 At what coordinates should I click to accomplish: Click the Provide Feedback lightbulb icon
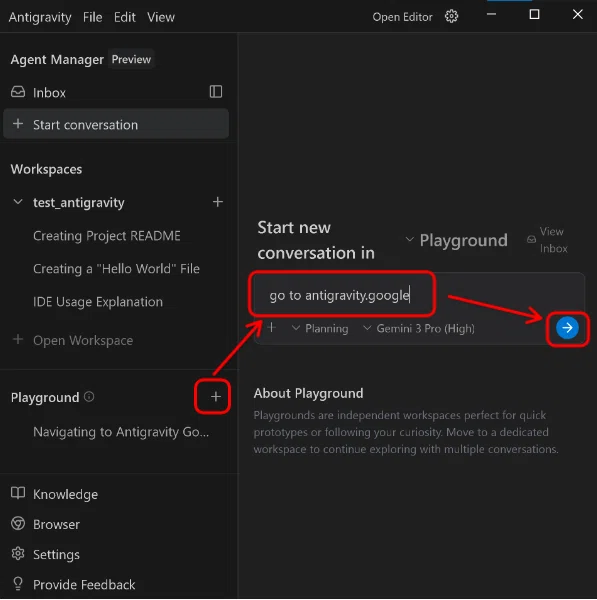click(18, 584)
